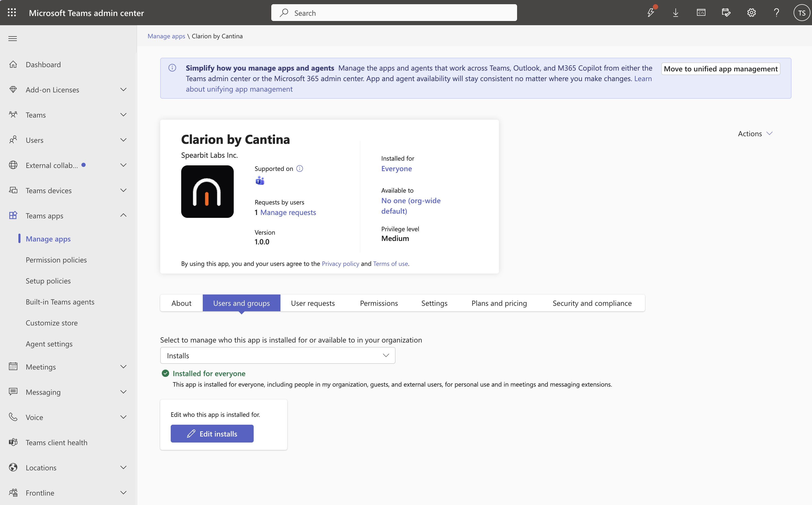Expand the External collaboration section
812x505 pixels.
pyautogui.click(x=123, y=165)
